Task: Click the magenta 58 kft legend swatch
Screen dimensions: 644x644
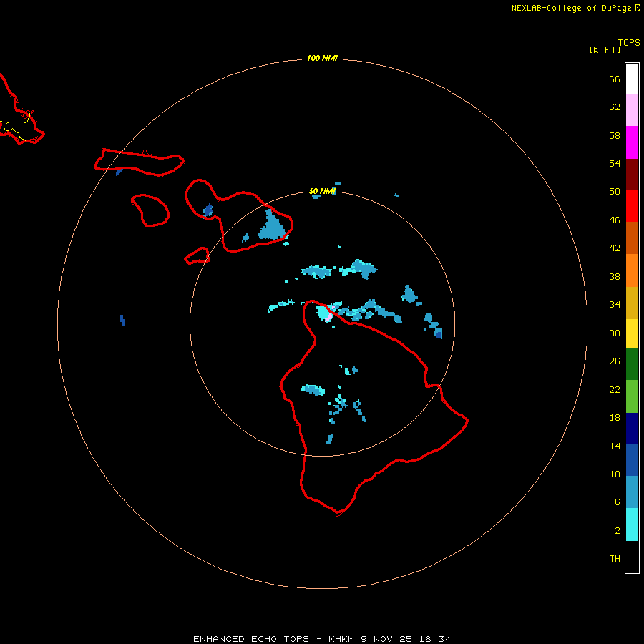Action: point(632,142)
